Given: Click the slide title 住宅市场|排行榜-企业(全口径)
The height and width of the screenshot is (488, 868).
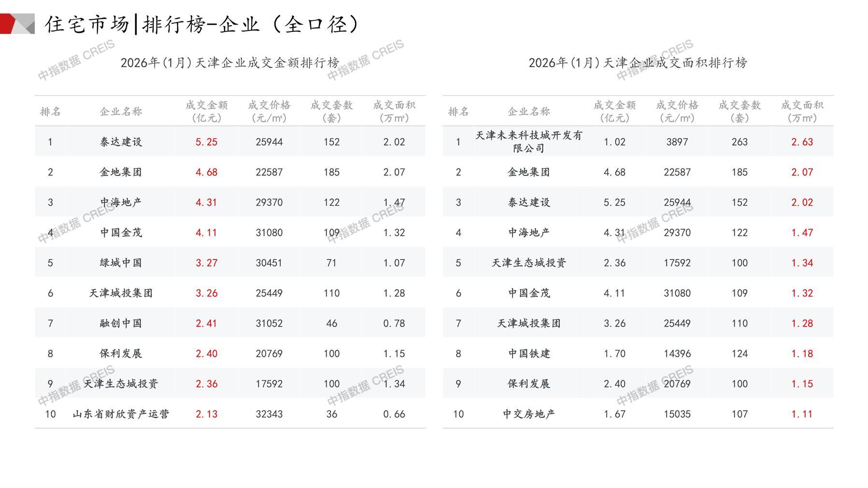Looking at the screenshot, I should (x=203, y=24).
